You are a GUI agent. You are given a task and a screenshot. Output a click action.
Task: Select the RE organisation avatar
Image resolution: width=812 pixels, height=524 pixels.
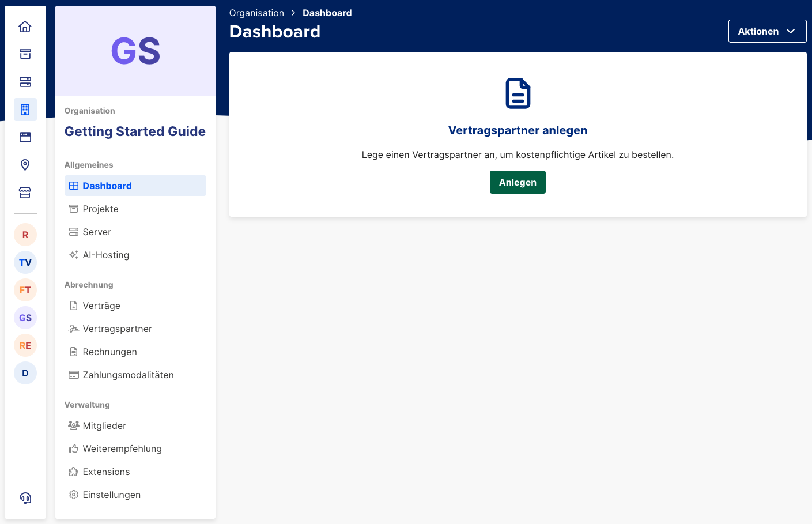pos(25,345)
